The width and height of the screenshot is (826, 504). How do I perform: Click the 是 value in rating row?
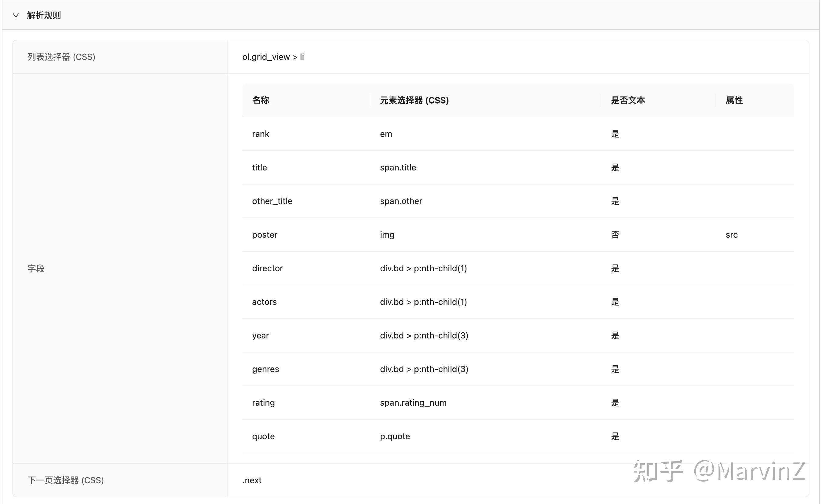click(x=615, y=403)
